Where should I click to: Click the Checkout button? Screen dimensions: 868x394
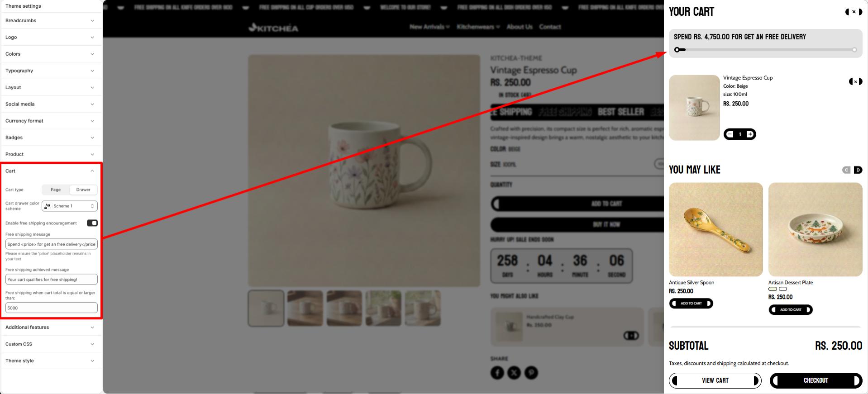[x=816, y=380]
